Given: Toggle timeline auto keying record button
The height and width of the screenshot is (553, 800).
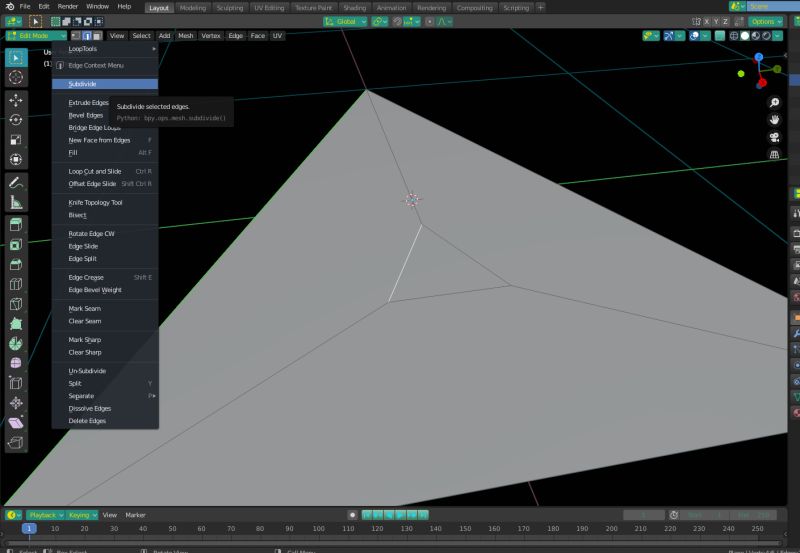Looking at the screenshot, I should point(352,515).
